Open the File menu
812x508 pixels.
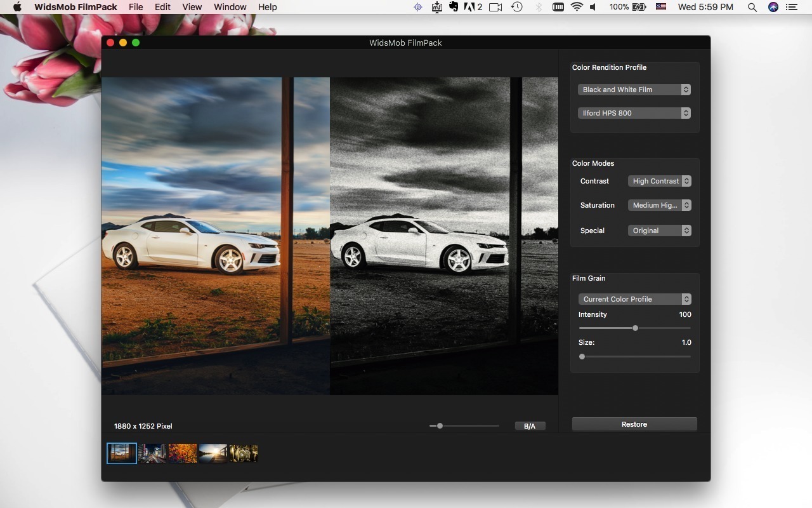pos(136,7)
